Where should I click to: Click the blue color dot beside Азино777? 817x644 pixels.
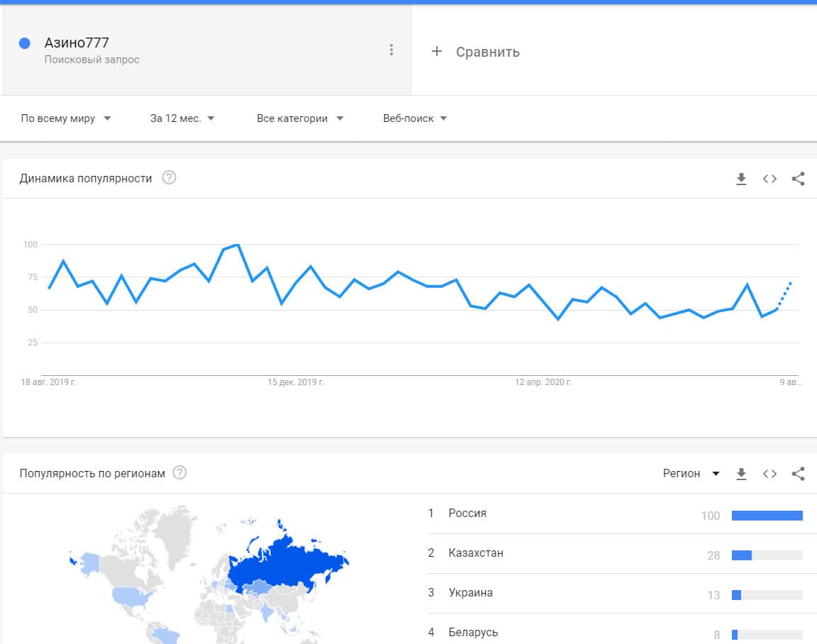pos(25,43)
